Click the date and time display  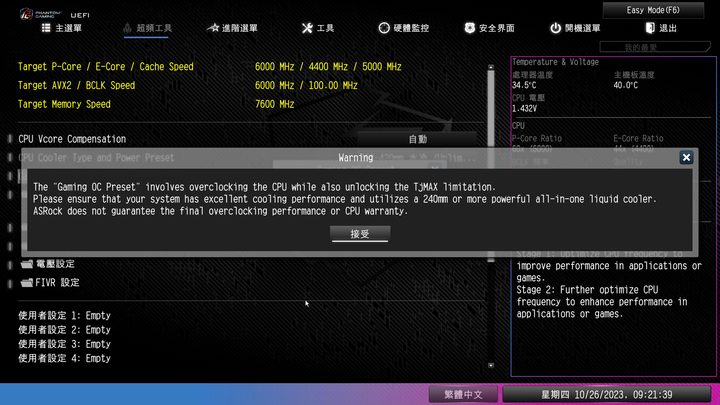pyautogui.click(x=607, y=394)
